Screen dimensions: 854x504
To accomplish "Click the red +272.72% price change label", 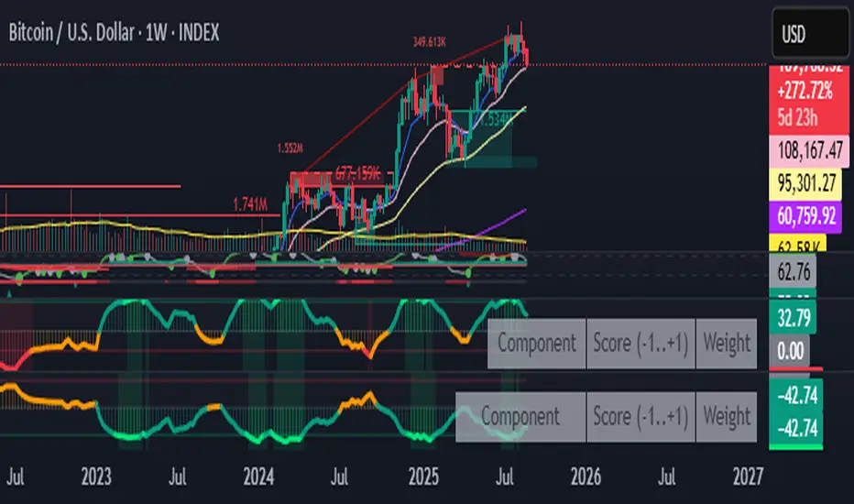I will pos(805,91).
